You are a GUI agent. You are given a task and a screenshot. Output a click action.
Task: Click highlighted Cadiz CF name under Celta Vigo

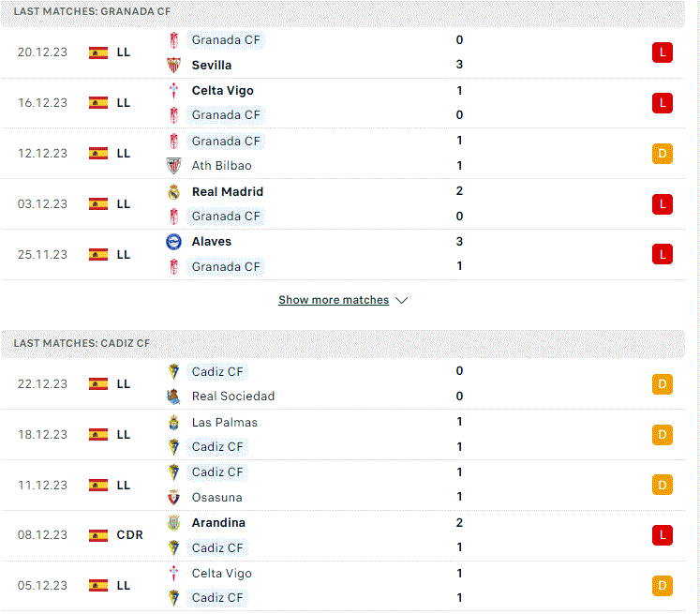[x=217, y=598]
